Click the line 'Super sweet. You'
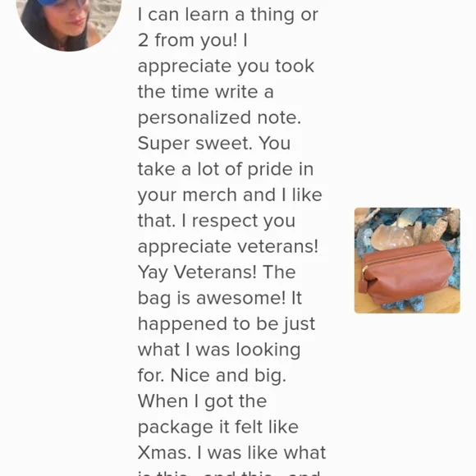476x476 pixels. coord(214,144)
